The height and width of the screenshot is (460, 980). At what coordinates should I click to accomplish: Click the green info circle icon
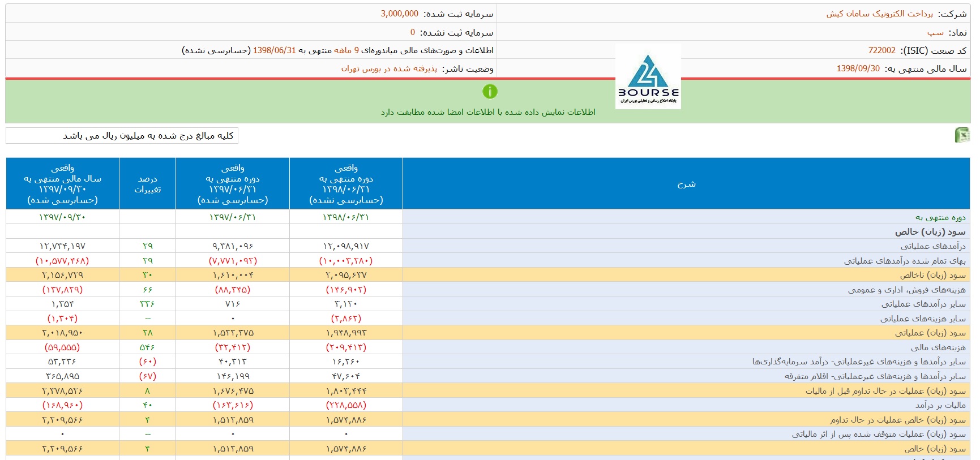pos(490,92)
